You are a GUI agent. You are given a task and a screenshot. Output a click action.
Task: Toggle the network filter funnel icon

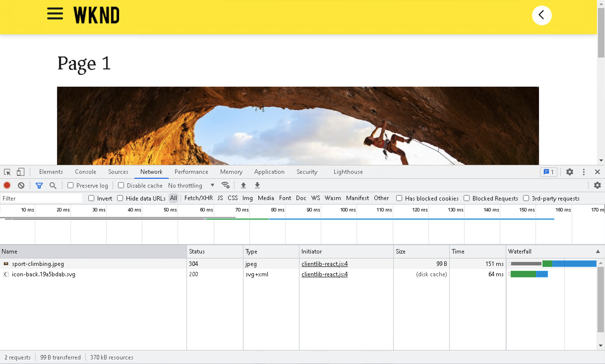[x=39, y=185]
